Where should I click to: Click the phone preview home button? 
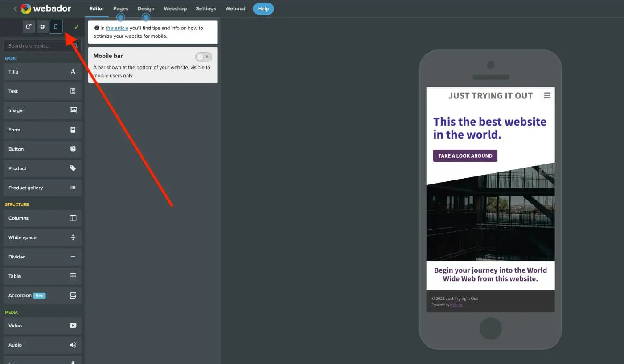pos(491,328)
